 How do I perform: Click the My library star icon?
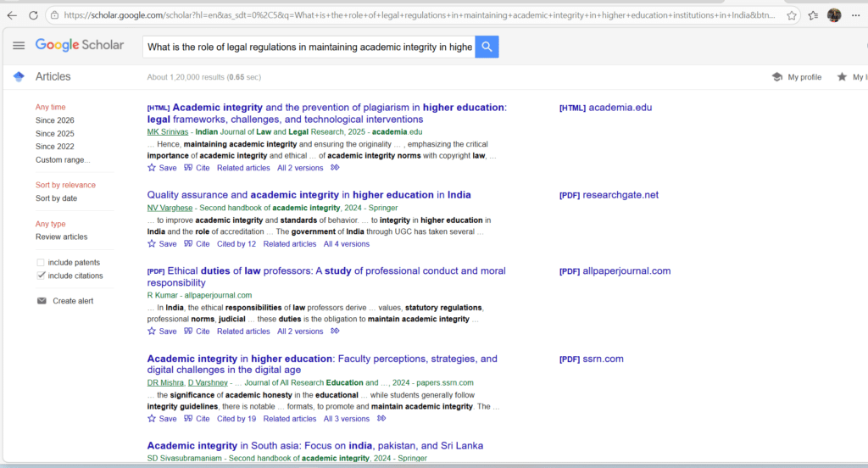coord(842,77)
